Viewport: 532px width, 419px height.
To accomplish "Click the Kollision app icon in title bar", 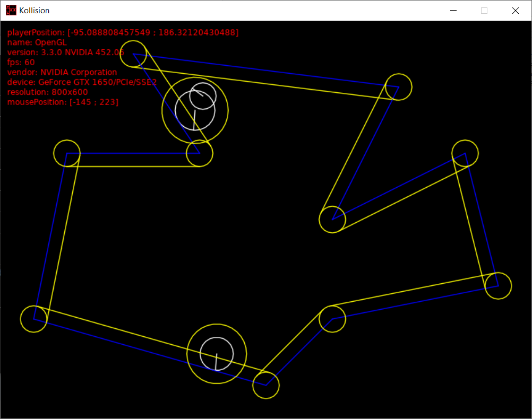I will [x=11, y=11].
